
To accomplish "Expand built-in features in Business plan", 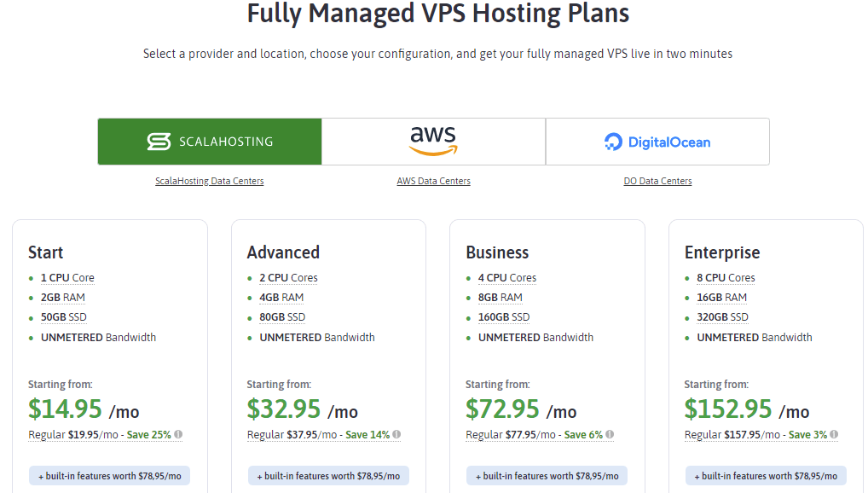I will [x=547, y=476].
